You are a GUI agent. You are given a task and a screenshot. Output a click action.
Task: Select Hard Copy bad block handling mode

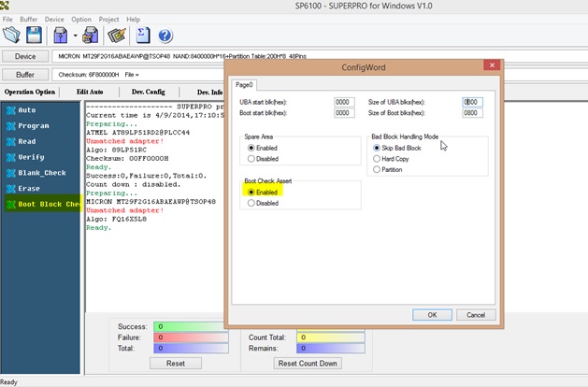tap(377, 159)
